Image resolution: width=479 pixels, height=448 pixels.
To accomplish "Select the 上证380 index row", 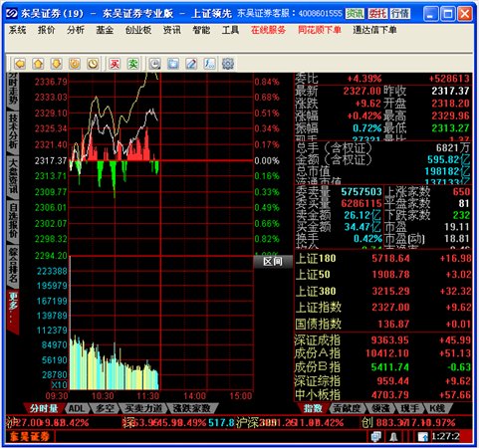I will [x=383, y=291].
